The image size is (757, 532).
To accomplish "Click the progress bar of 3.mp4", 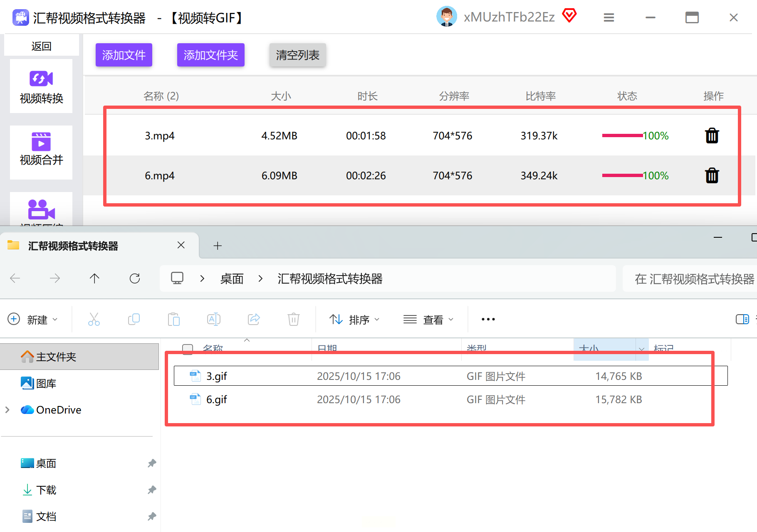I will point(622,135).
